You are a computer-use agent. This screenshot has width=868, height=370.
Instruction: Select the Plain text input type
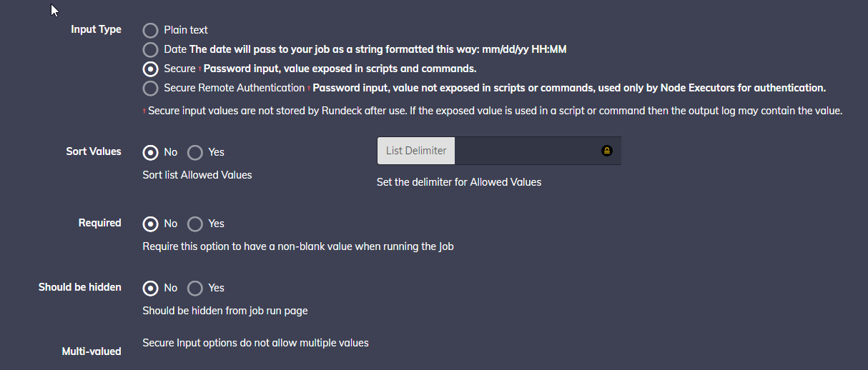(150, 31)
